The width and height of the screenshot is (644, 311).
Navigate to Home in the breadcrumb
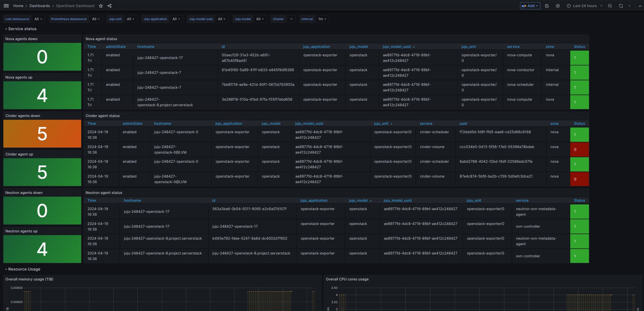(18, 6)
